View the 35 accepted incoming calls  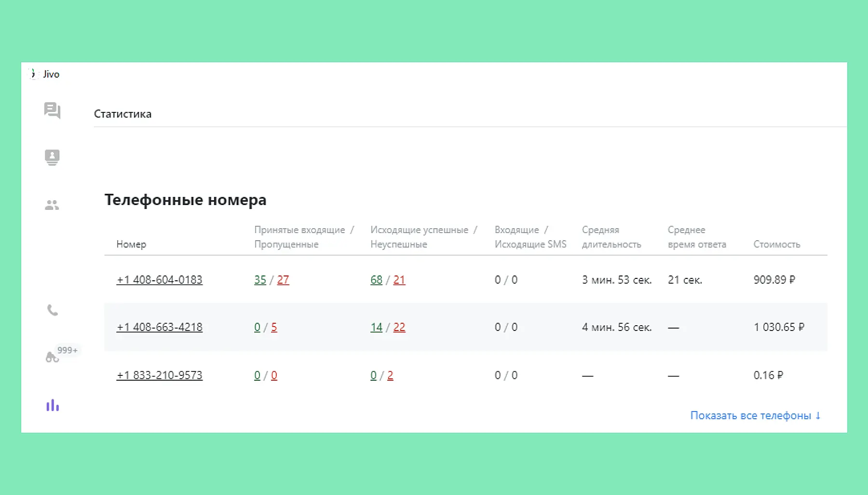[x=260, y=280]
